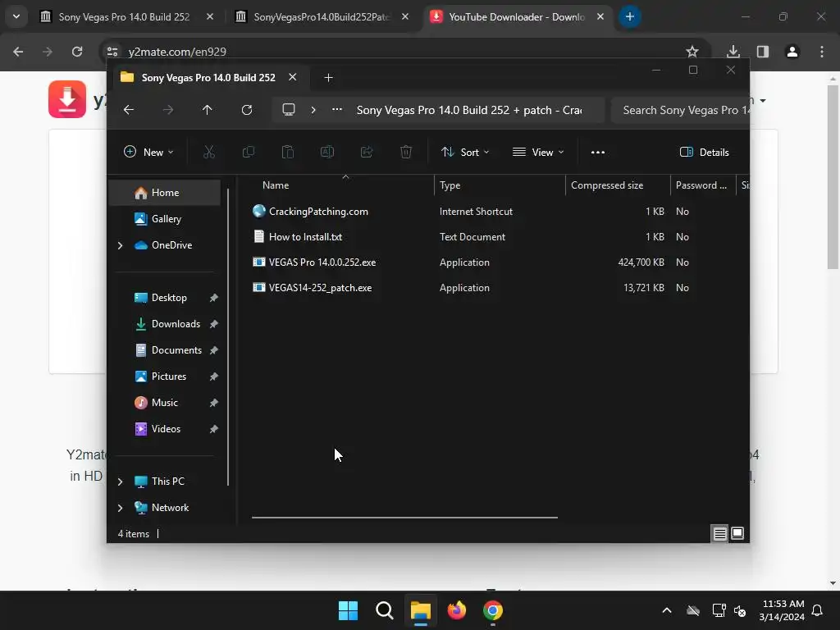The image size is (840, 630).
Task: Toggle the Details pane button
Action: pyautogui.click(x=704, y=152)
